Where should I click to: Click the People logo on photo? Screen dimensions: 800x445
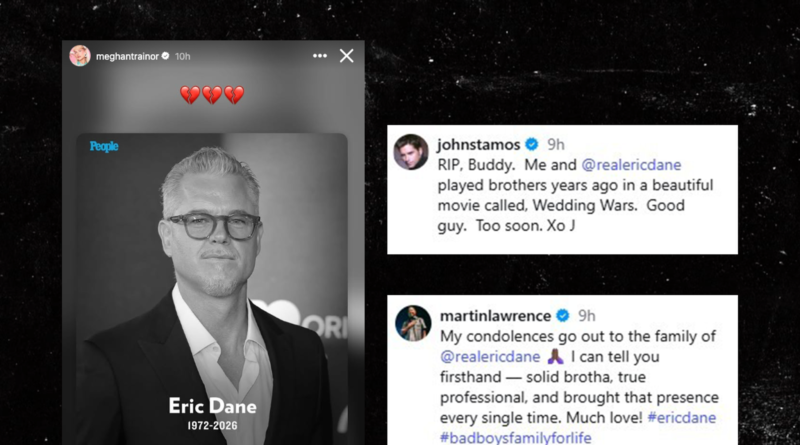(104, 146)
